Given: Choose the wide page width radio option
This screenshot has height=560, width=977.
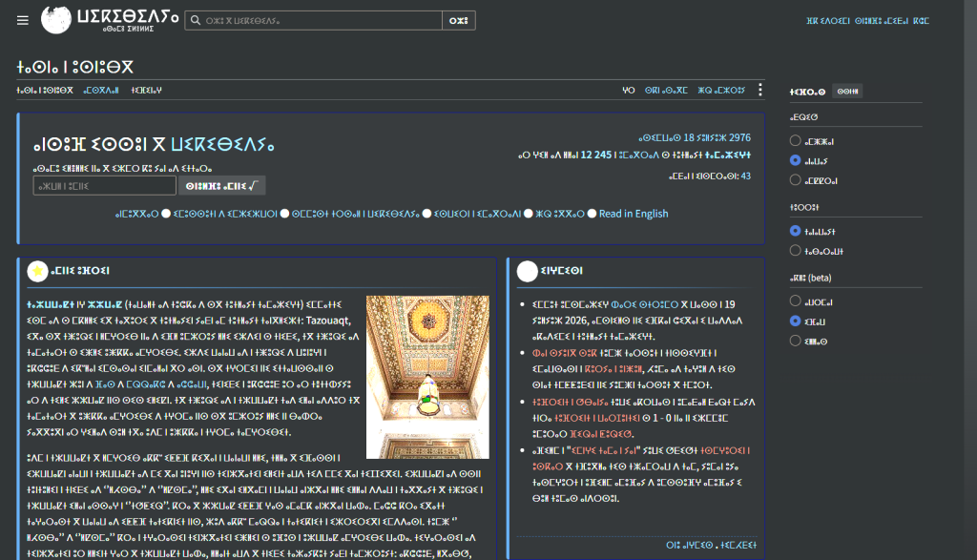Looking at the screenshot, I should click(x=795, y=250).
